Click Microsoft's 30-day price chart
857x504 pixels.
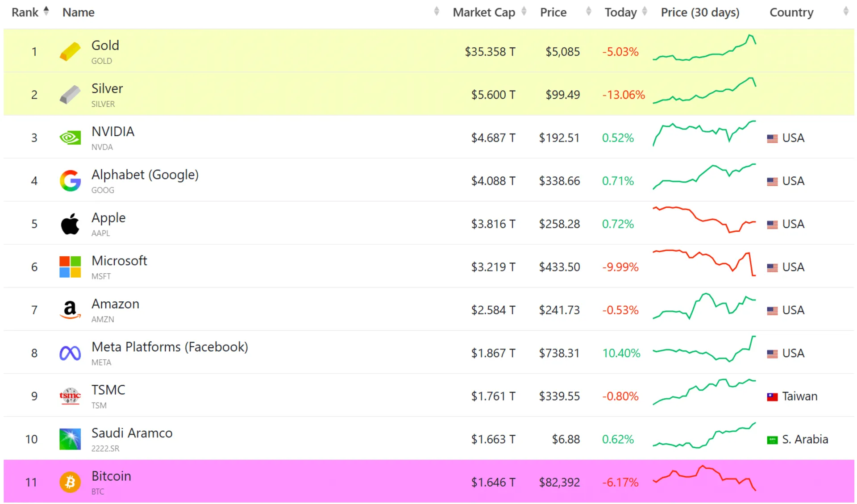coord(704,263)
